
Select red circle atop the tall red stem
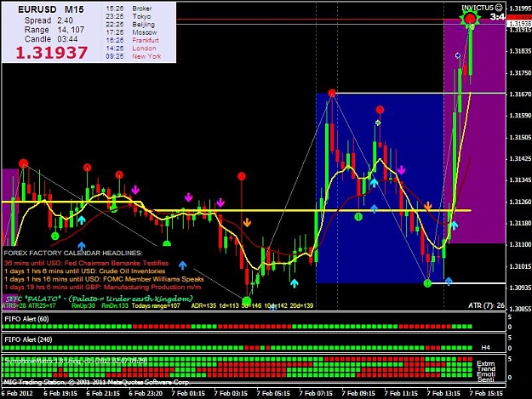tap(241, 176)
